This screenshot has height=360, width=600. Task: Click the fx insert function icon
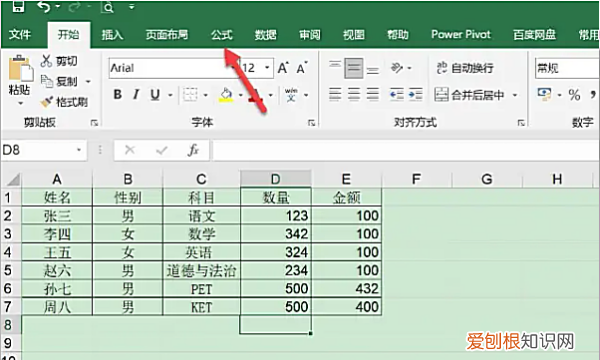[x=193, y=150]
